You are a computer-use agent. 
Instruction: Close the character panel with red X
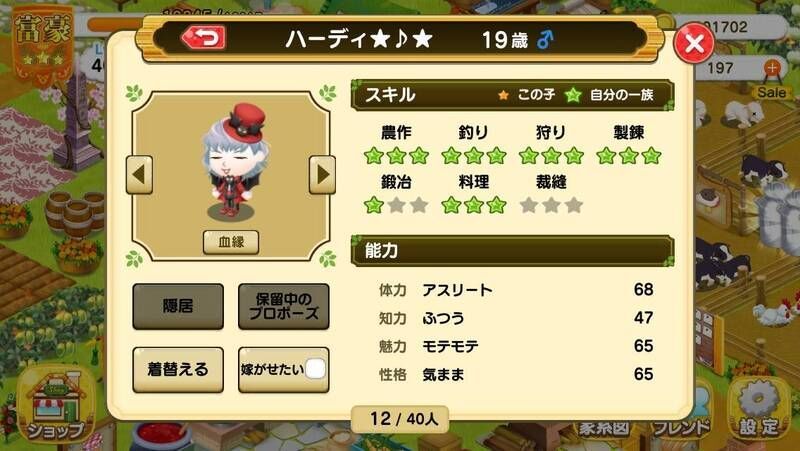point(694,43)
